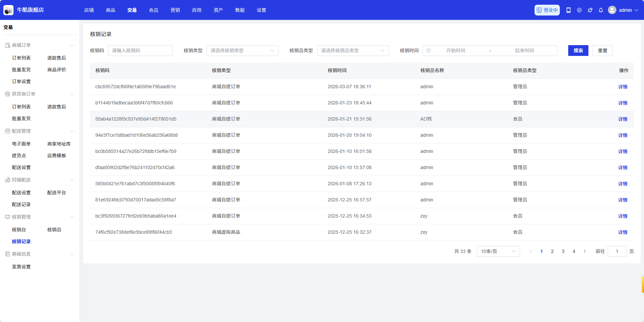
Task: Click the 营业中 store status badge
Action: [547, 10]
